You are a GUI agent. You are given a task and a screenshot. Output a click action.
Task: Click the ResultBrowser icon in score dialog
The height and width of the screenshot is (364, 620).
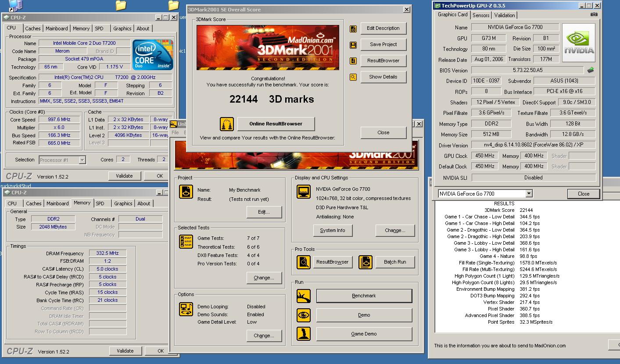(x=353, y=61)
